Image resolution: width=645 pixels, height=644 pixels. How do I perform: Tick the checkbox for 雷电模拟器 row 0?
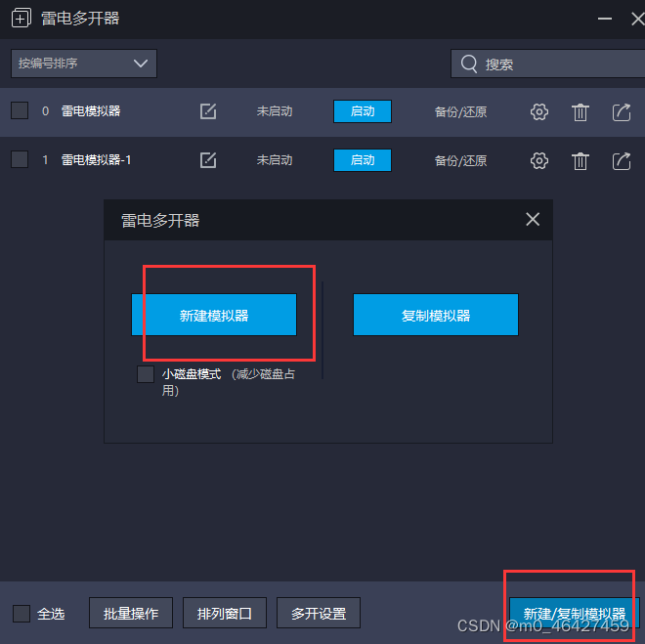tap(20, 110)
